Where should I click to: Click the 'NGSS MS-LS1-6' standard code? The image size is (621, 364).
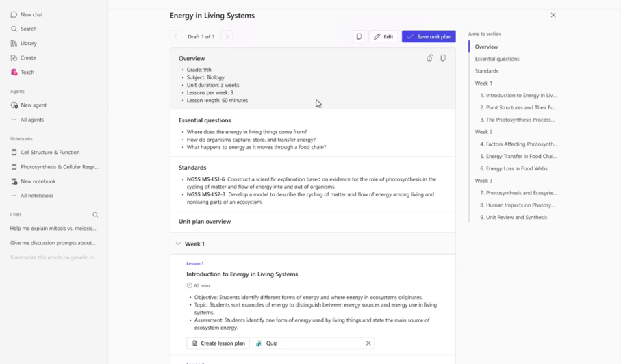tap(205, 179)
